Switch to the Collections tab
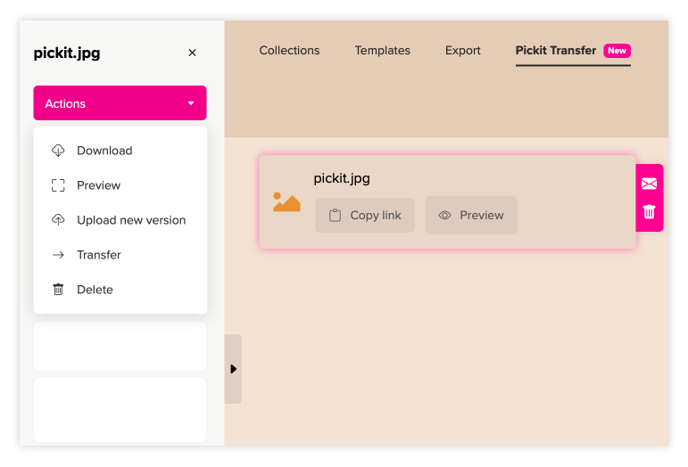 point(289,50)
